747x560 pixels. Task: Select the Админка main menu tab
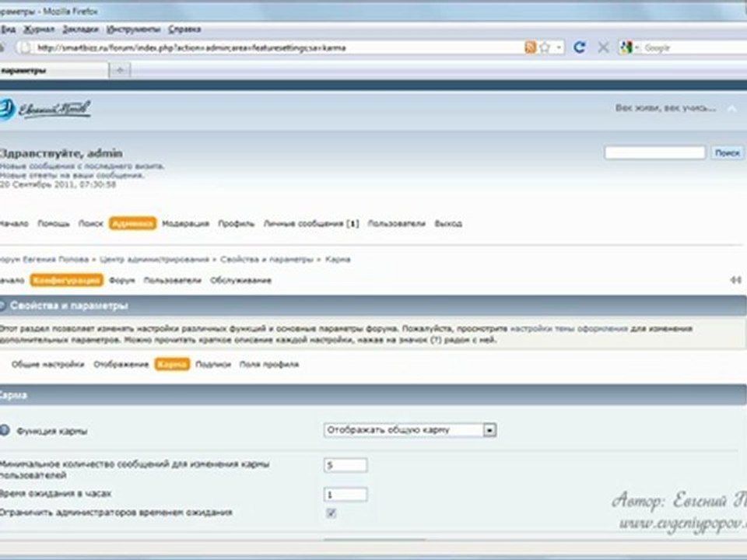point(132,223)
